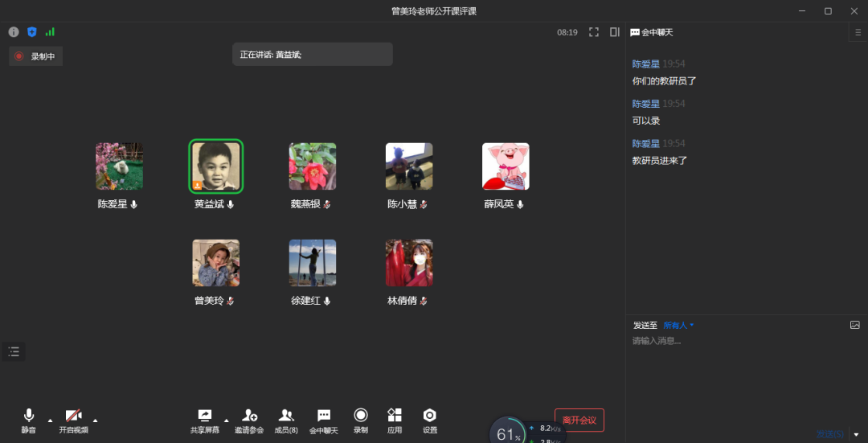Toggle 会中聊天 chat in toolbar
The height and width of the screenshot is (443, 868).
[324, 420]
